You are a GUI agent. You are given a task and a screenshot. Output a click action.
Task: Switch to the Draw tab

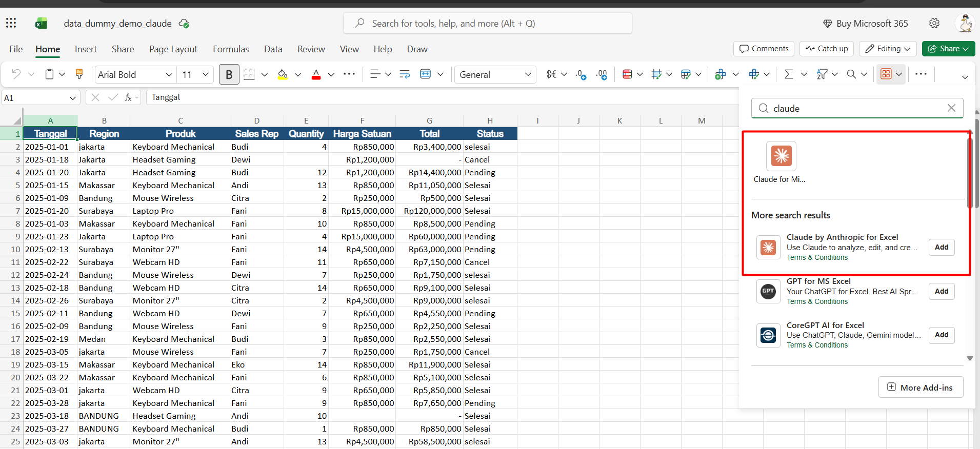[x=417, y=49]
